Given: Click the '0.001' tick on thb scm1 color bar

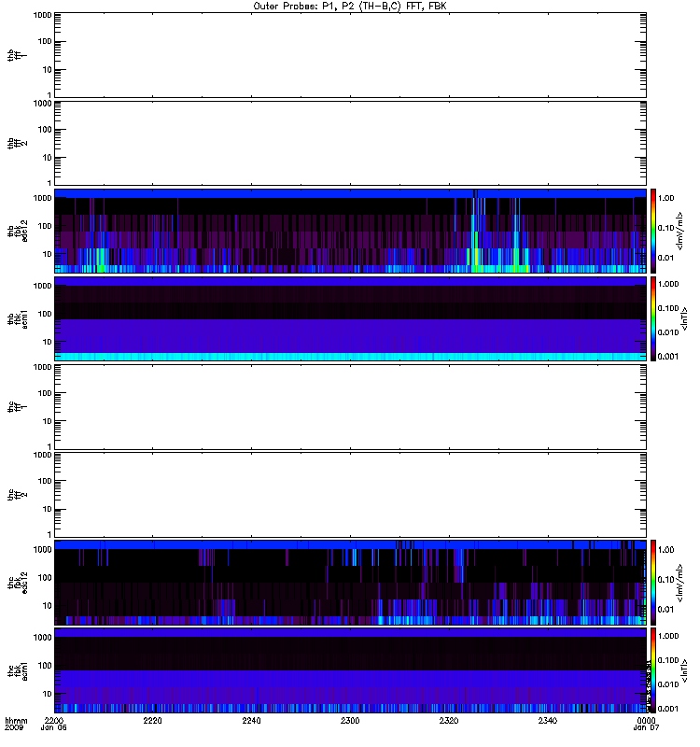Looking at the screenshot, I should point(667,356).
